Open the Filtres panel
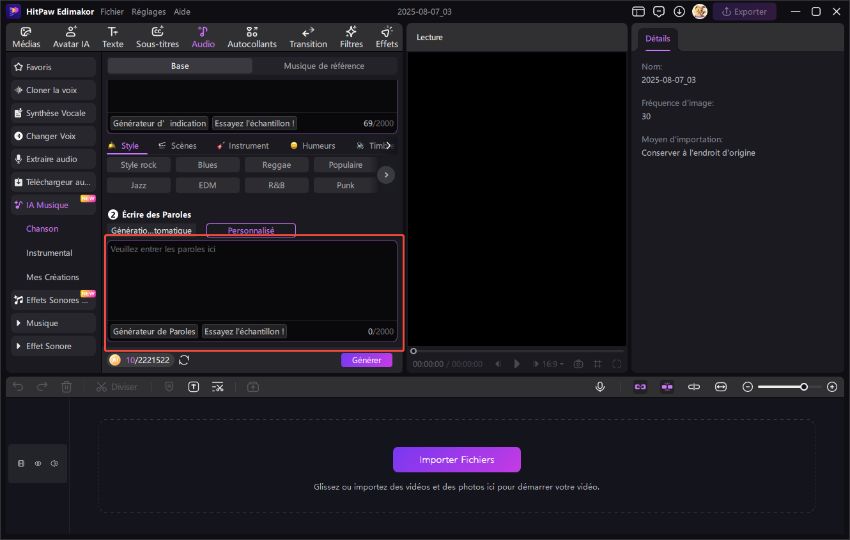 (351, 37)
